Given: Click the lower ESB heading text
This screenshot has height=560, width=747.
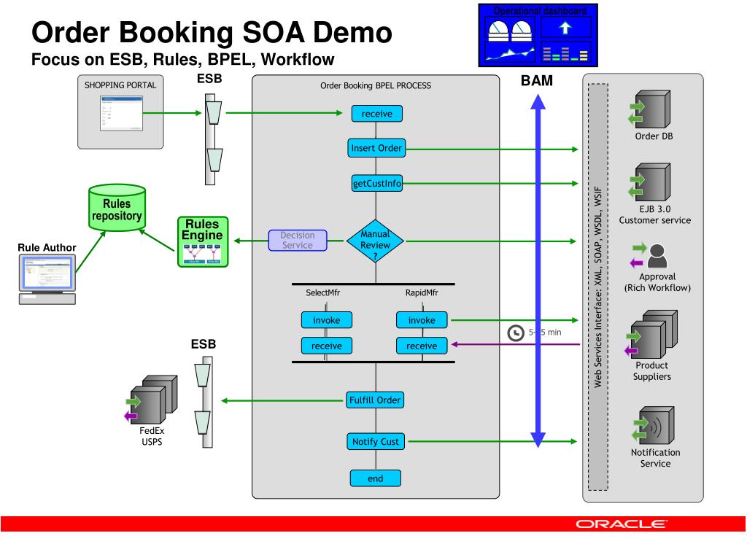Looking at the screenshot, I should point(204,344).
